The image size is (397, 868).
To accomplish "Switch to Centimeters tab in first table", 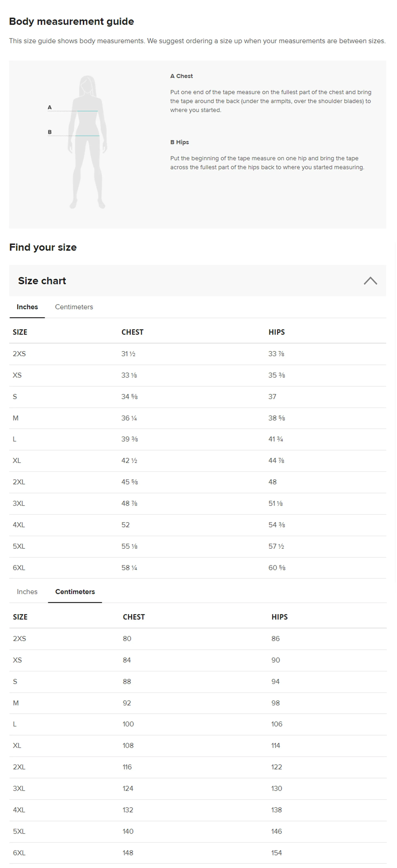I will point(74,307).
